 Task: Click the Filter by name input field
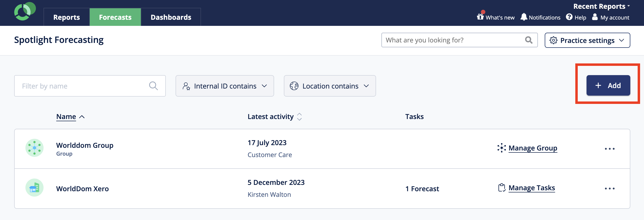tap(75, 86)
